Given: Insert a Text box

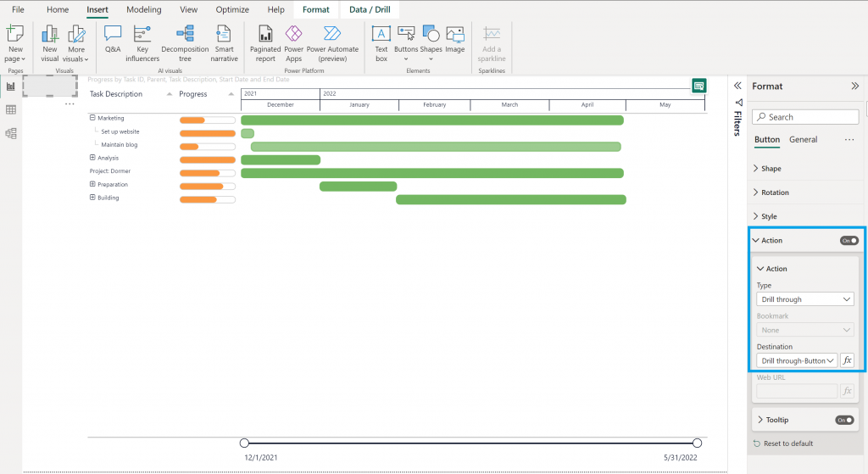Looking at the screenshot, I should tap(381, 43).
